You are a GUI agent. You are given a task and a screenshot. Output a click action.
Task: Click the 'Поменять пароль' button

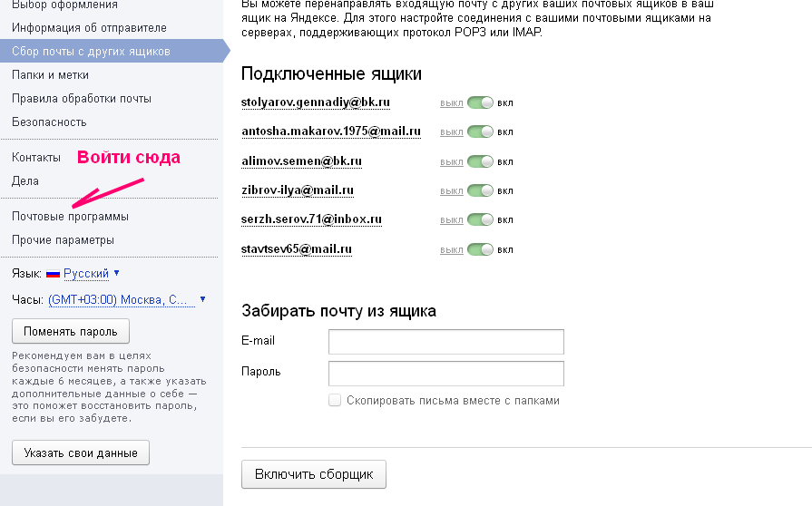[x=71, y=331]
